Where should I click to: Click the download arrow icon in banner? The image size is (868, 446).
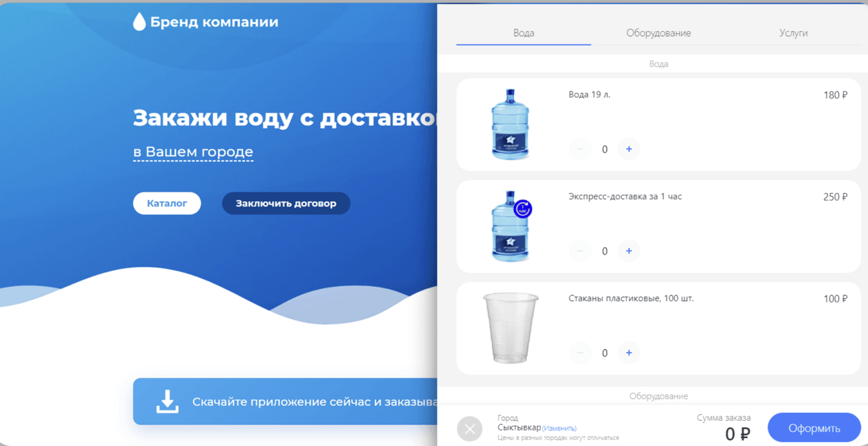(x=167, y=402)
